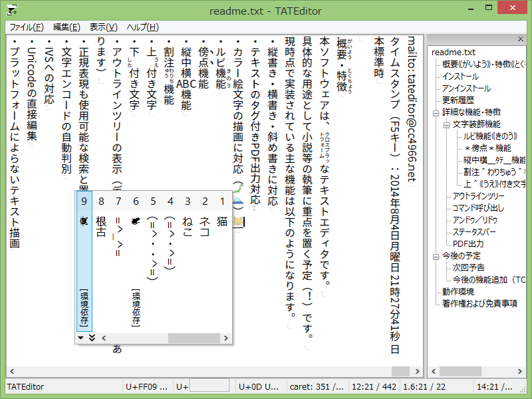532x399 pixels.
Task: Click the caret: 351 status entry
Action: click(317, 387)
